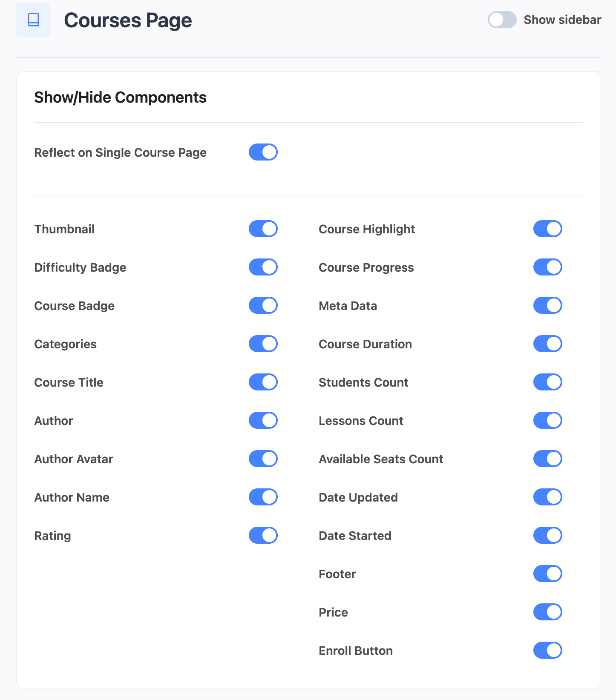
Task: Toggle off Meta Data
Action: (548, 305)
